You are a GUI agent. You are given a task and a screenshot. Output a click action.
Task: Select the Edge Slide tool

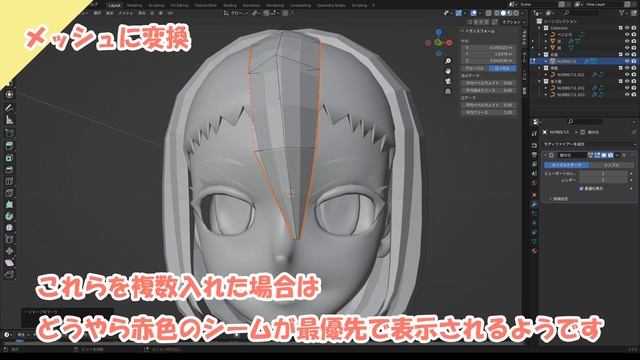click(x=9, y=240)
